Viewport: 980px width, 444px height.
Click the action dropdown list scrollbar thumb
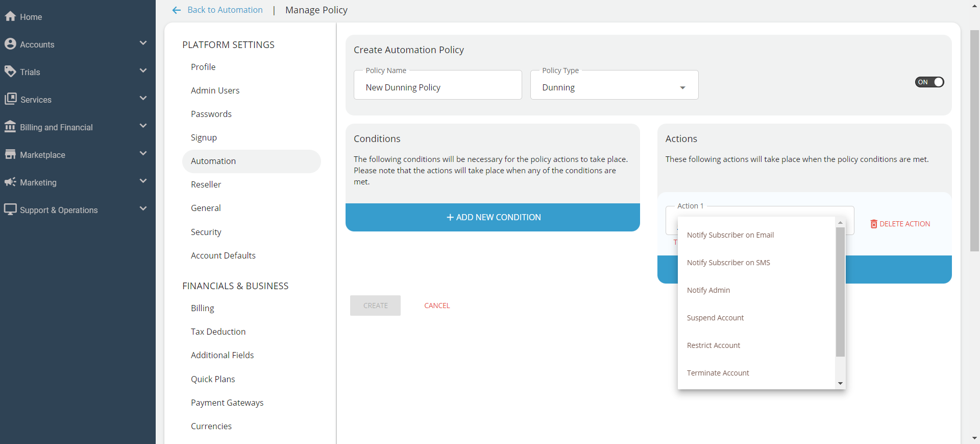(x=840, y=292)
